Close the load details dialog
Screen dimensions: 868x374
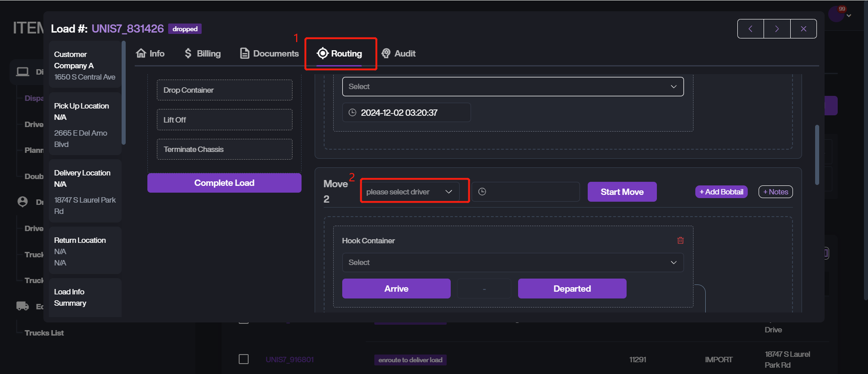tap(803, 29)
